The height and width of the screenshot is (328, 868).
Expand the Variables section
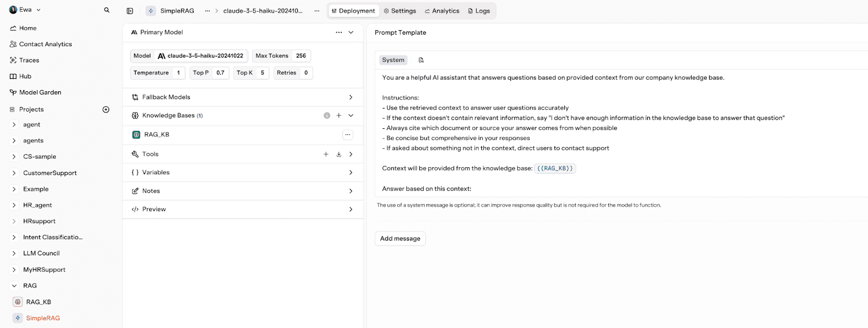(350, 173)
